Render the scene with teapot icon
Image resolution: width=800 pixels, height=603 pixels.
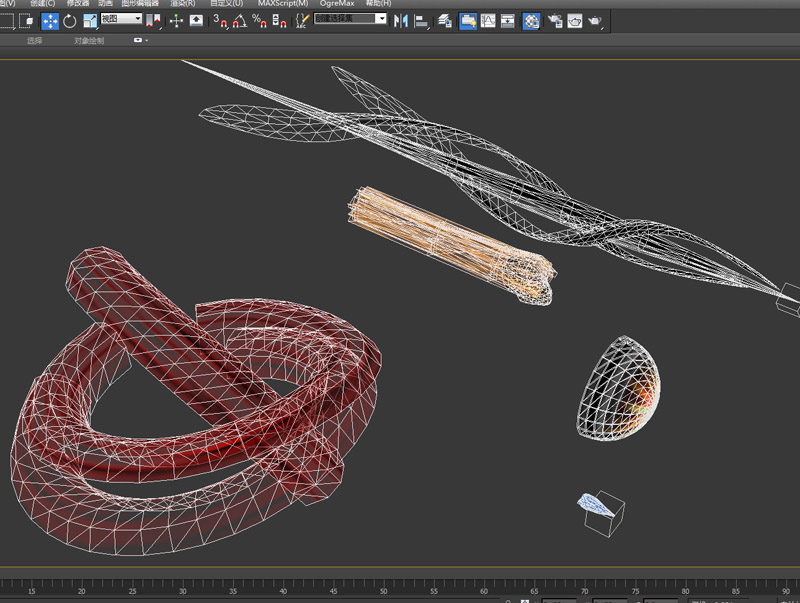(x=595, y=20)
